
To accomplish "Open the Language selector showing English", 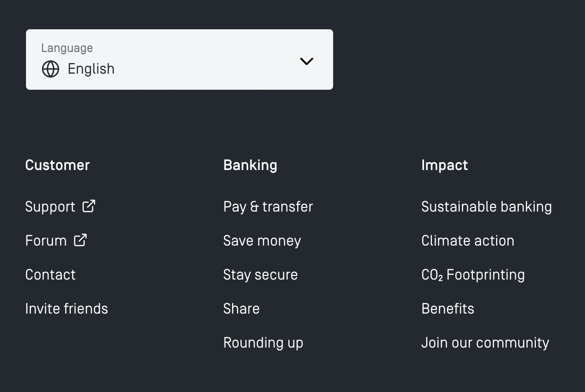I will coord(180,60).
